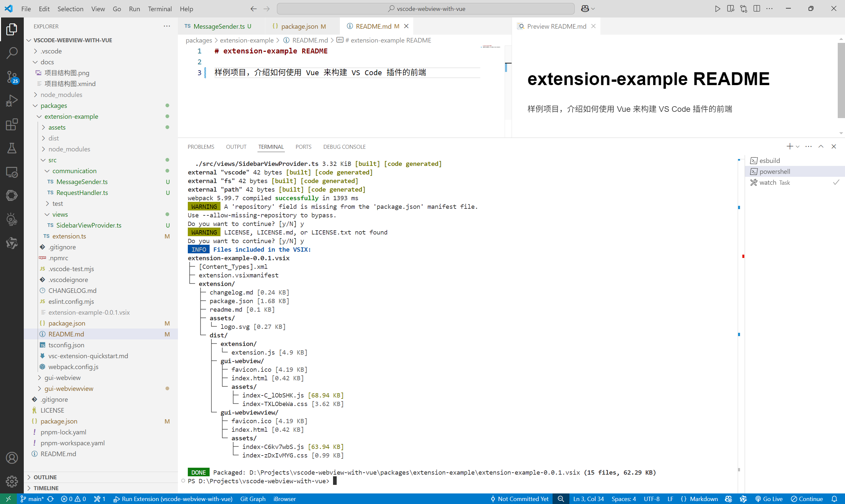The width and height of the screenshot is (845, 504).
Task: Switch to the PROBLEMS panel tab
Action: tap(201, 147)
